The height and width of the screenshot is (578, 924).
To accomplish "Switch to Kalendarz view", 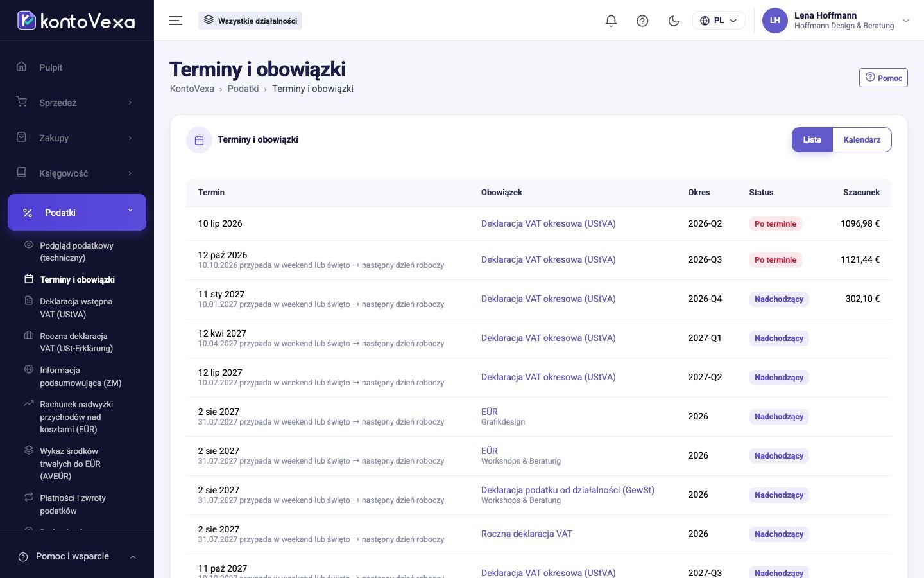I will tap(862, 140).
